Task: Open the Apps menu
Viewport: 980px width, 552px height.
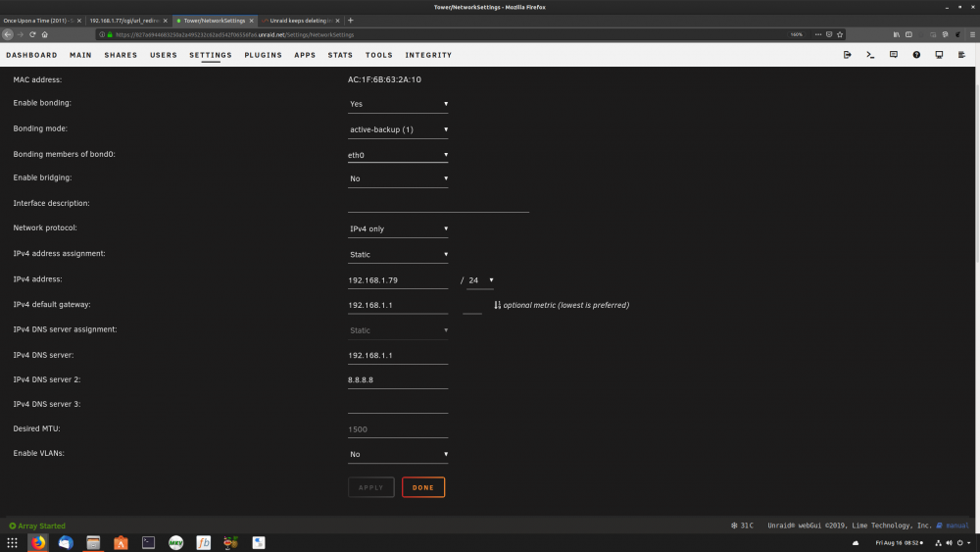Action: pos(305,55)
